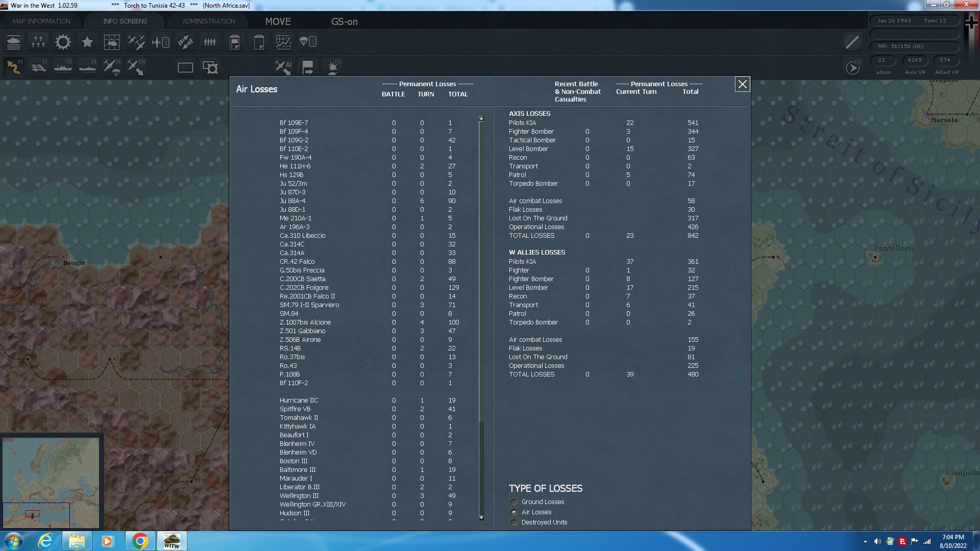Open the Windows Start button
Screen dimensions: 980x551
pyautogui.click(x=13, y=541)
